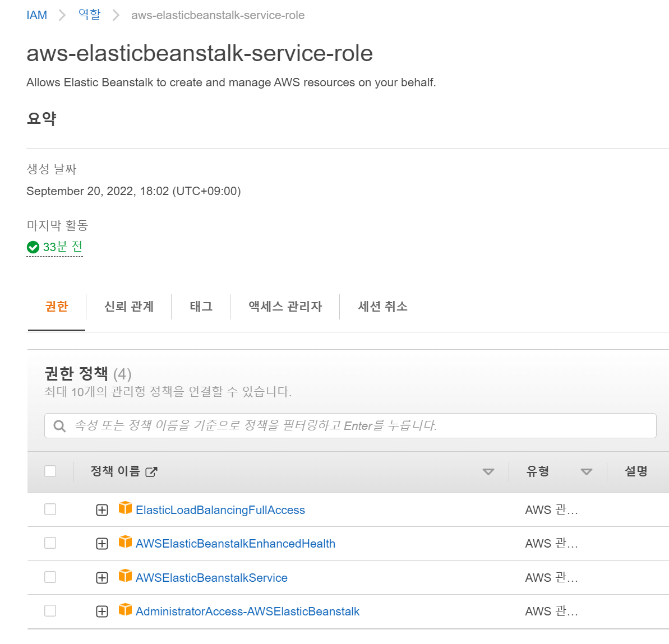Expand the AWSElasticBeanstalkEnhancedHealth policy details
The image size is (669, 644).
pyautogui.click(x=102, y=544)
